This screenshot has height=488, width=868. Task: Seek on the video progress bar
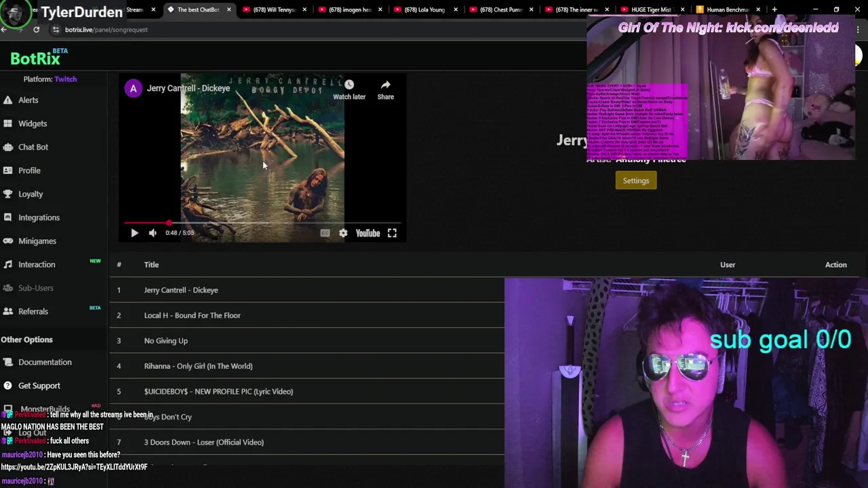tap(262, 222)
